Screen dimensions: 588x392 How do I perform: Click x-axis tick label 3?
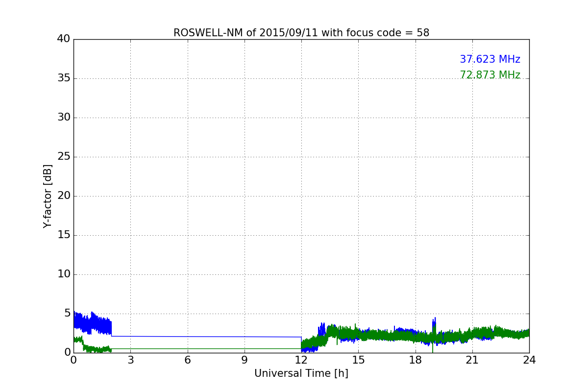coord(130,360)
